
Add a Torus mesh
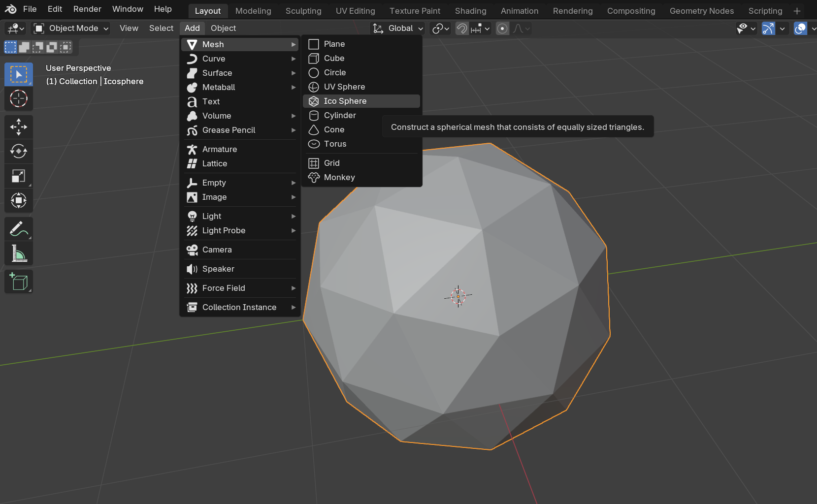pyautogui.click(x=361, y=144)
